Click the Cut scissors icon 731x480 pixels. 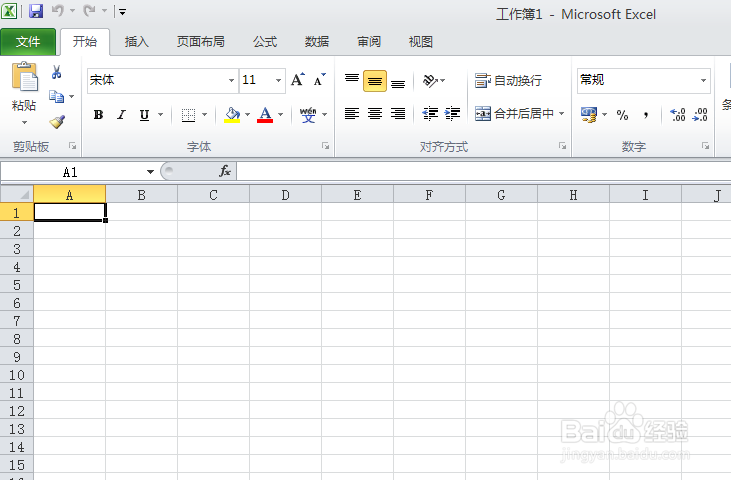click(56, 72)
